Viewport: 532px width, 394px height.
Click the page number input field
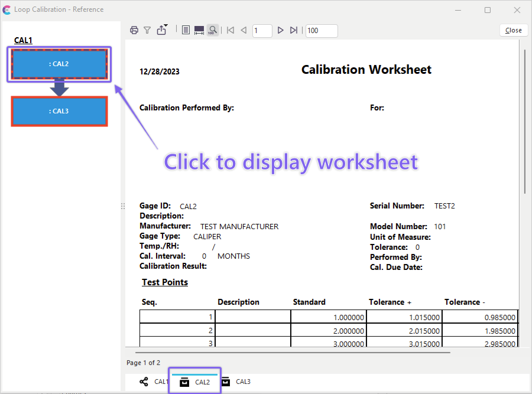coord(262,31)
